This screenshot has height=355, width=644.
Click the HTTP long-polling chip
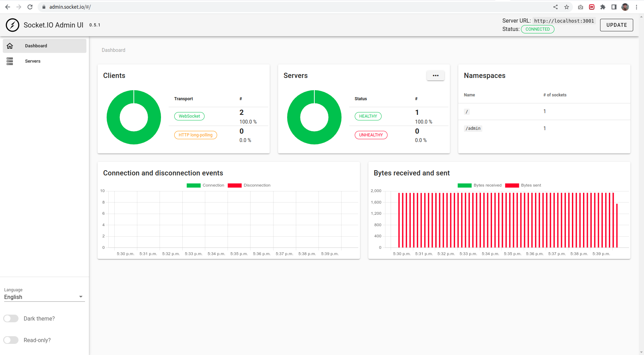(x=195, y=135)
